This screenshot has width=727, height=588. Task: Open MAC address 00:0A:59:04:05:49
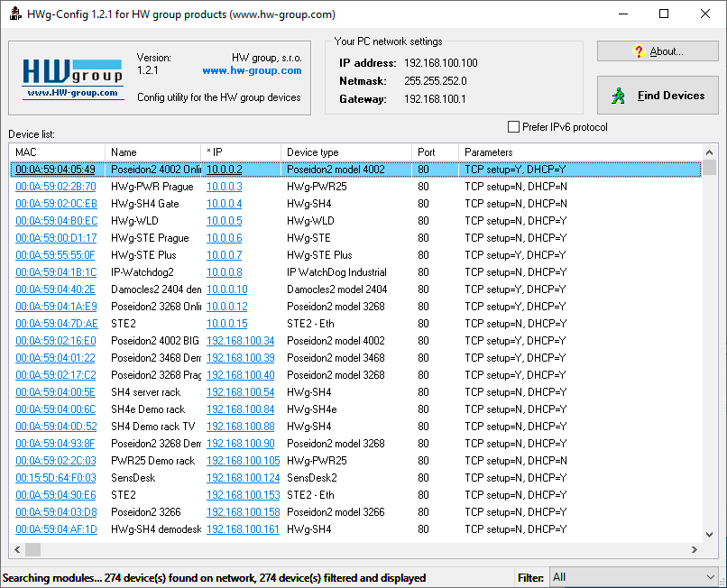coord(55,170)
